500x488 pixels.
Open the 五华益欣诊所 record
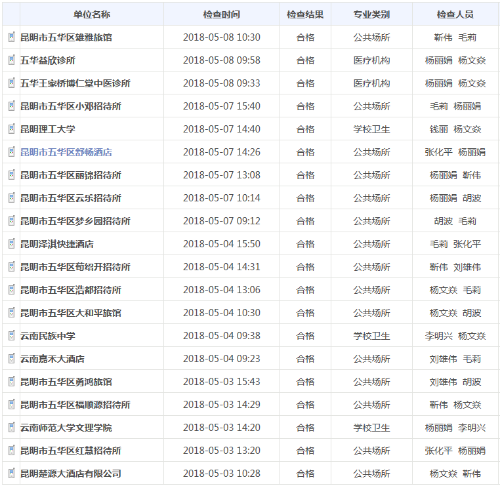coord(48,60)
